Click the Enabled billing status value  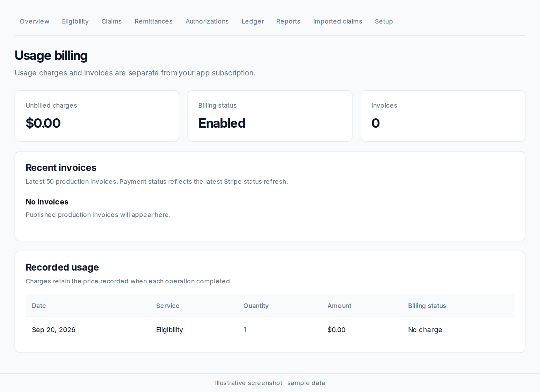(222, 123)
